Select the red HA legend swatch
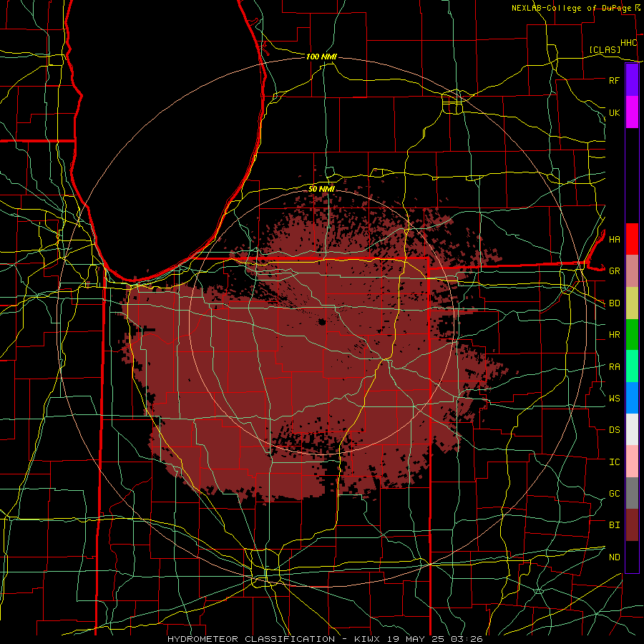 pyautogui.click(x=632, y=239)
